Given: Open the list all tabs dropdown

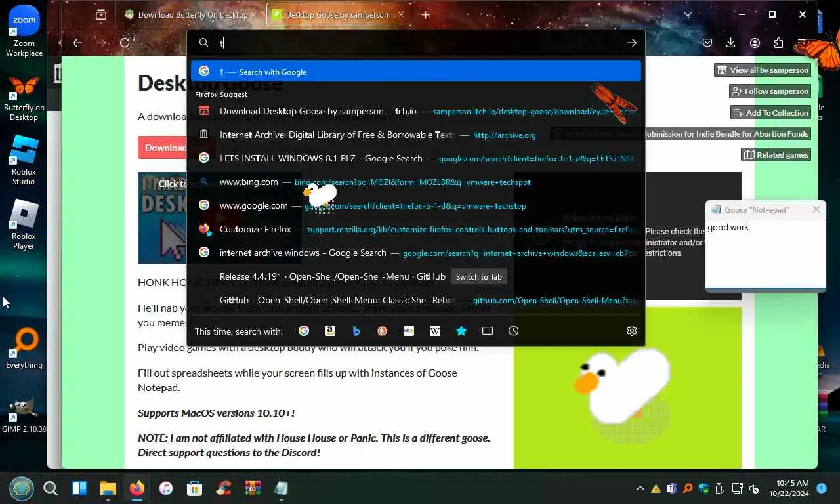Looking at the screenshot, I should 688,14.
